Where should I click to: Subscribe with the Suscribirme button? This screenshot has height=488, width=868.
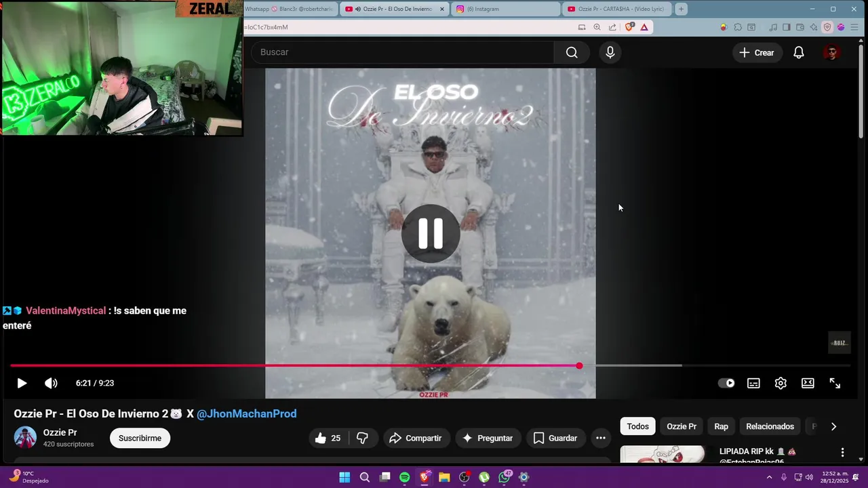click(x=140, y=439)
